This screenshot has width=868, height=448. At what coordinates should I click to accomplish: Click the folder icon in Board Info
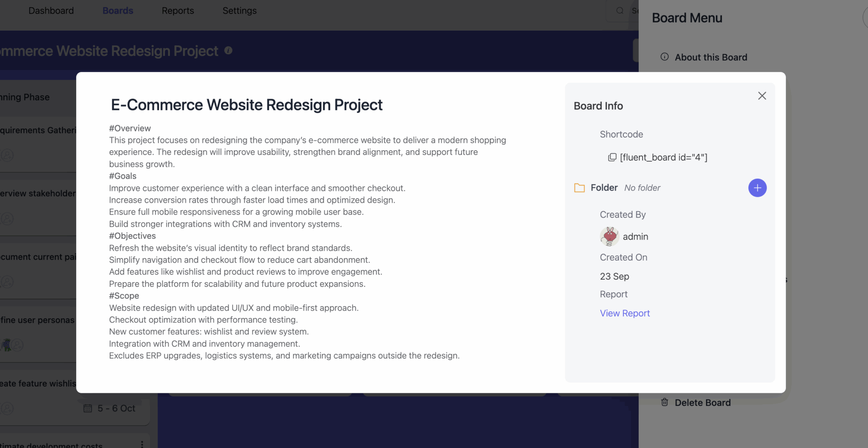pos(580,188)
